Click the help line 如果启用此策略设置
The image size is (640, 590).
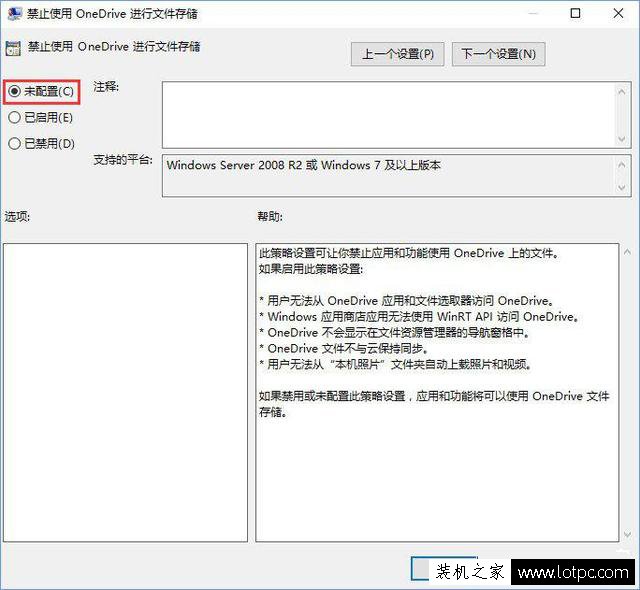311,269
